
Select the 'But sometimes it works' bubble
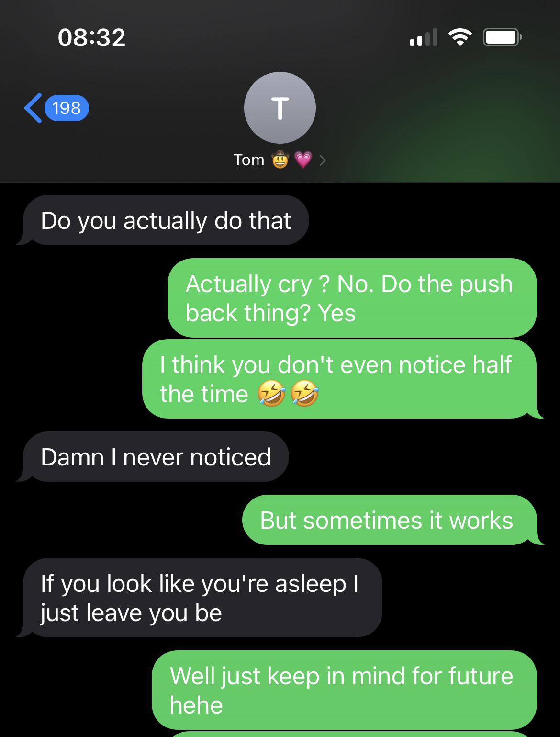coord(390,520)
